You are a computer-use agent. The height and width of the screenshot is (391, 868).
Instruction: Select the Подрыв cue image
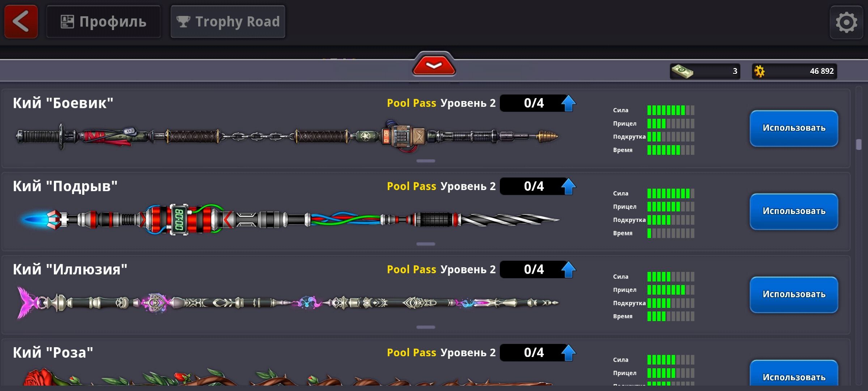pyautogui.click(x=289, y=219)
